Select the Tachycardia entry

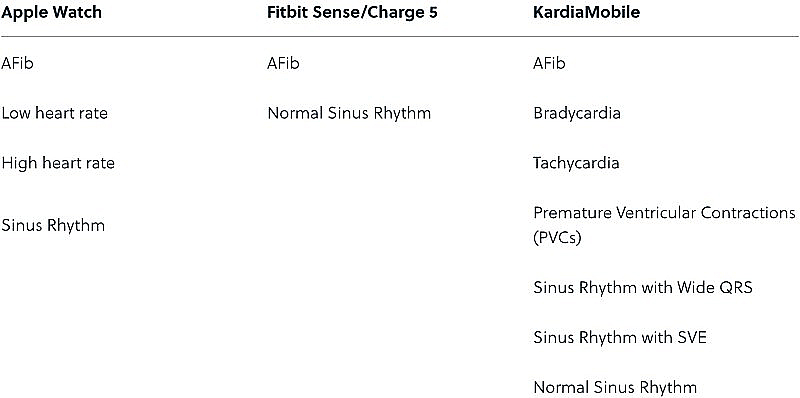point(576,163)
